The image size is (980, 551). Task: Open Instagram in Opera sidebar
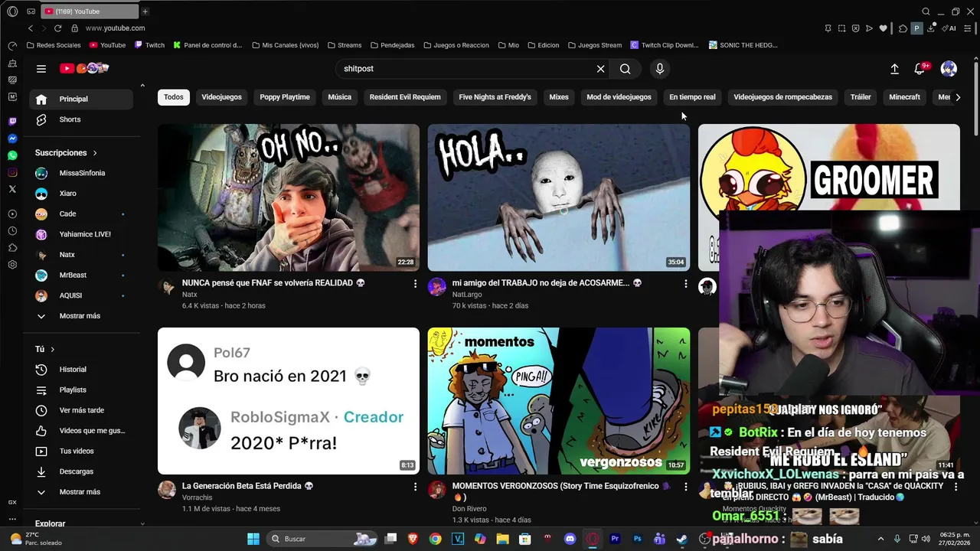(12, 172)
